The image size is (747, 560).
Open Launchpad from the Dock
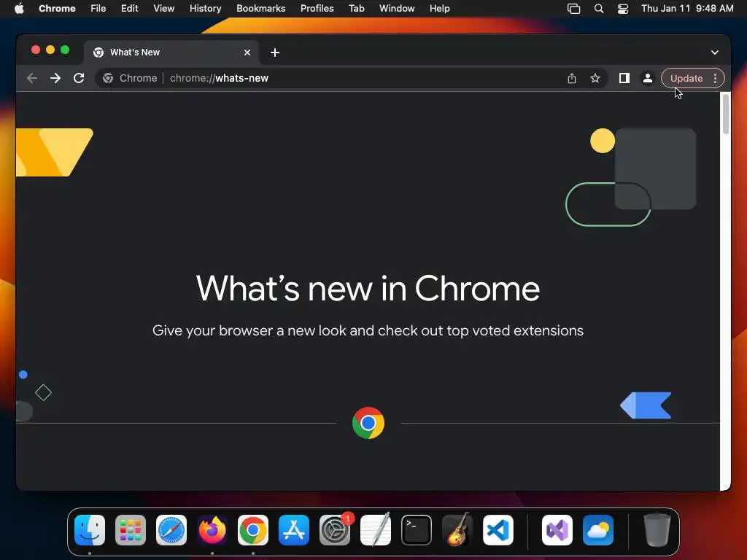131,530
